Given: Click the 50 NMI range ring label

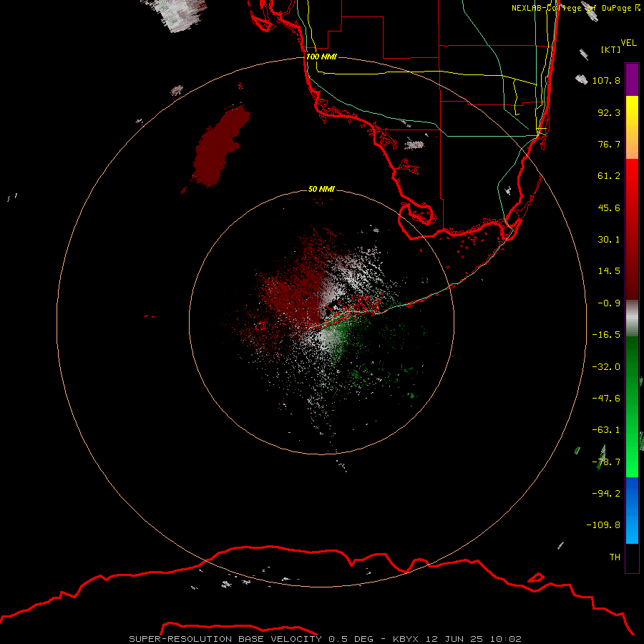Looking at the screenshot, I should click(321, 189).
